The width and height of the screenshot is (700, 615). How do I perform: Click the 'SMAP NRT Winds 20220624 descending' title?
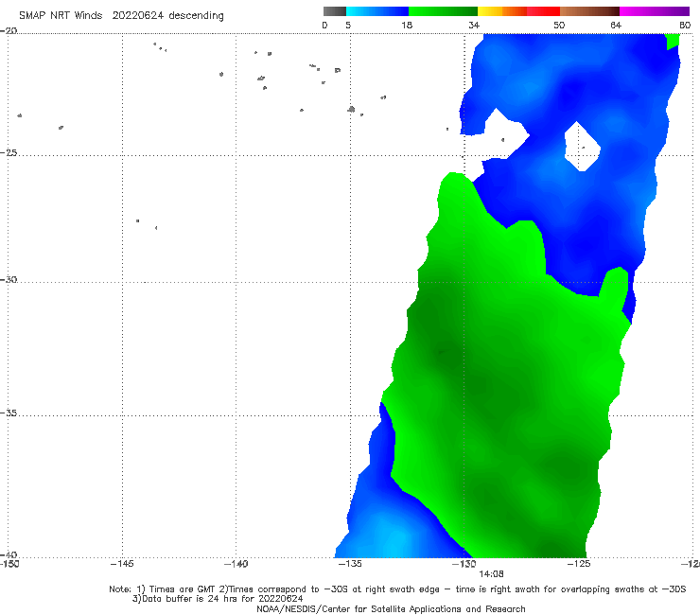click(x=121, y=16)
